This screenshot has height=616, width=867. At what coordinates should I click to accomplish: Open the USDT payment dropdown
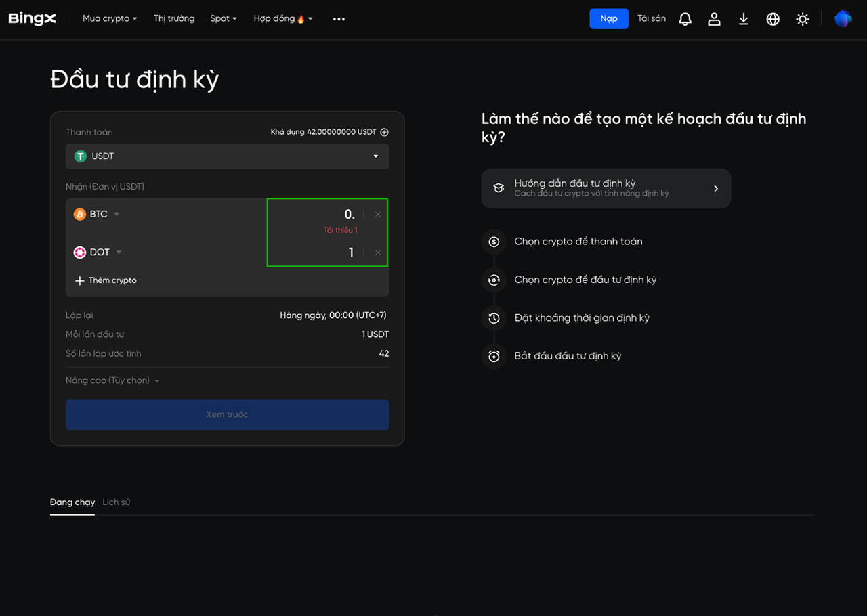tap(228, 156)
